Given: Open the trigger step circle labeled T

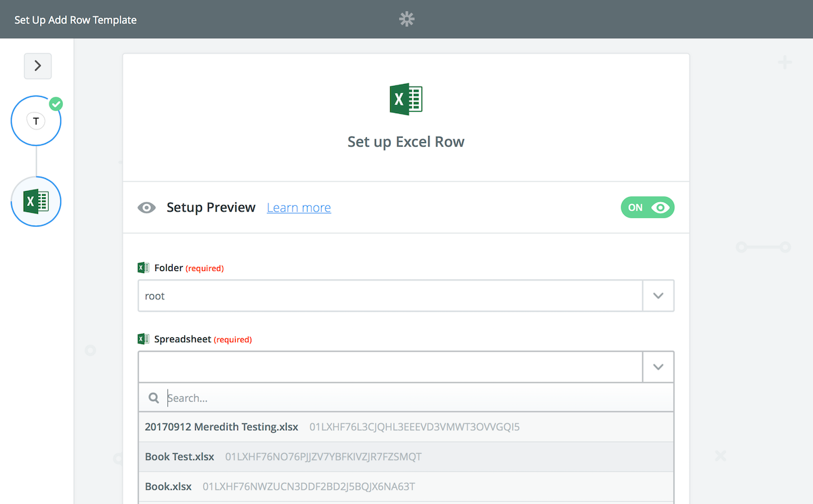Looking at the screenshot, I should [36, 121].
